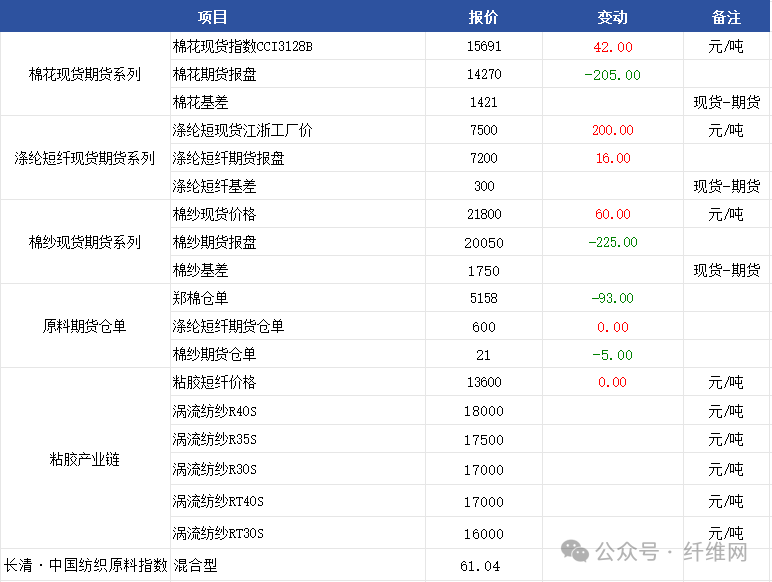The height and width of the screenshot is (582, 772).
Task: Select the price value 17500
Action: tap(484, 440)
